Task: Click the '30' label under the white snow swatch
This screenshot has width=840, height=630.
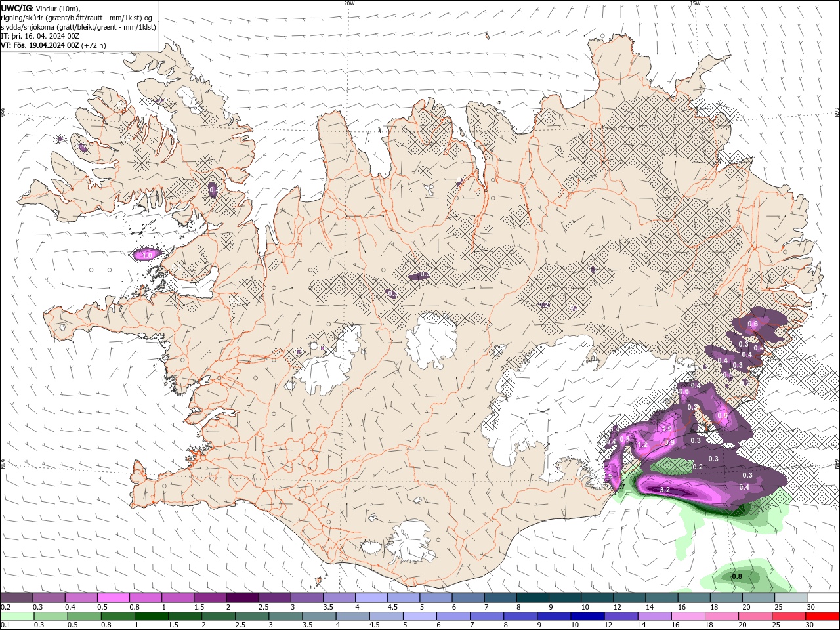Action: pos(811,607)
